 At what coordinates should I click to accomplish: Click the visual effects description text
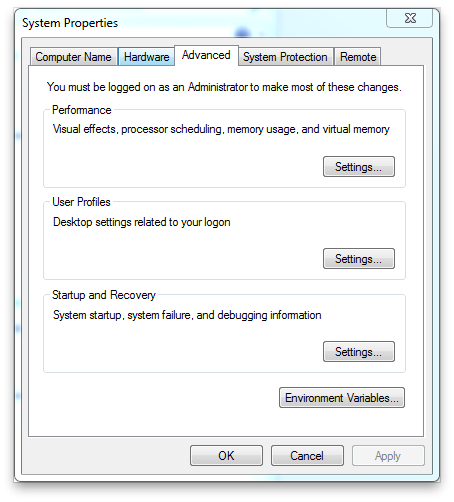221,129
